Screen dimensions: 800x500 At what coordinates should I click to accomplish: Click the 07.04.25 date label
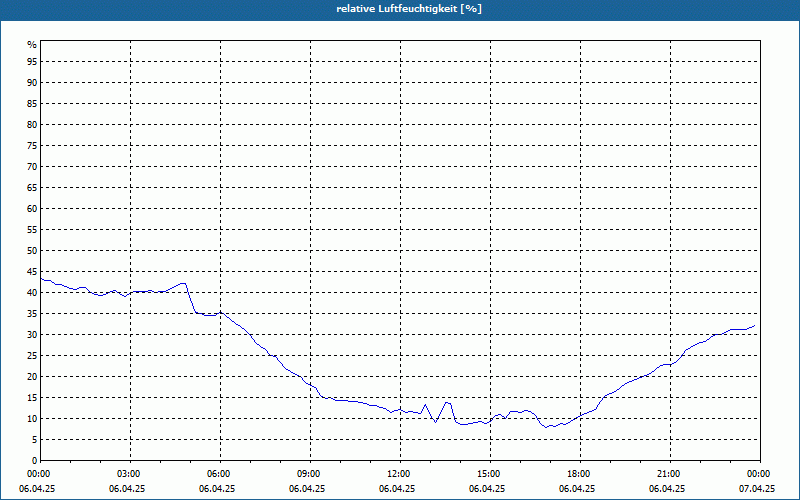tap(757, 489)
